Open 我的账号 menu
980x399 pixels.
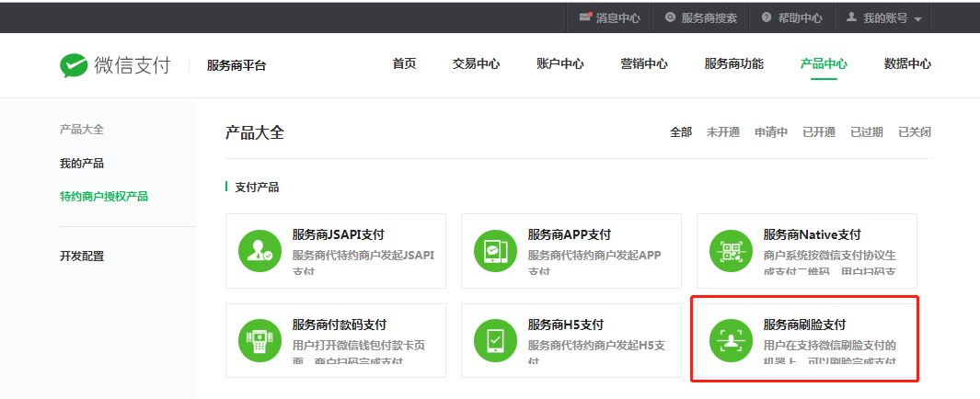point(885,18)
